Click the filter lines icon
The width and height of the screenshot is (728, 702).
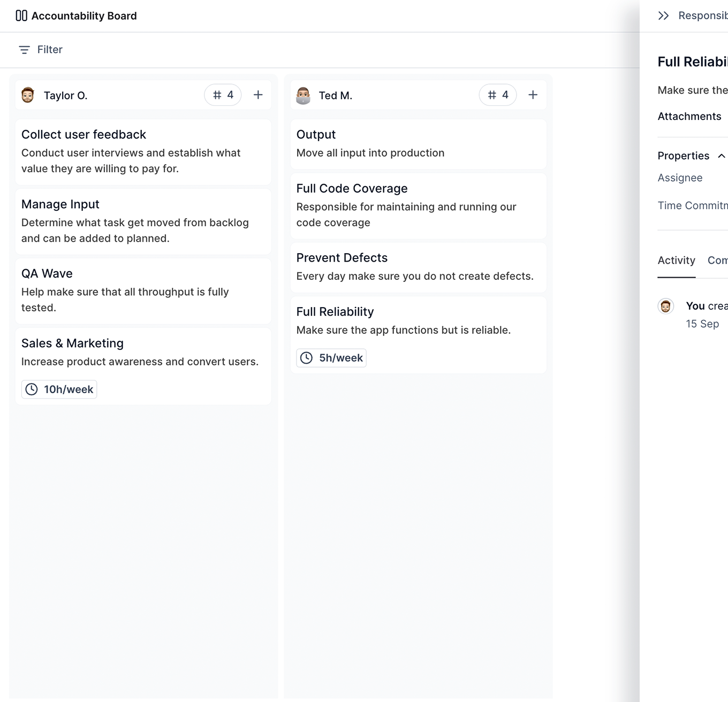(x=24, y=50)
